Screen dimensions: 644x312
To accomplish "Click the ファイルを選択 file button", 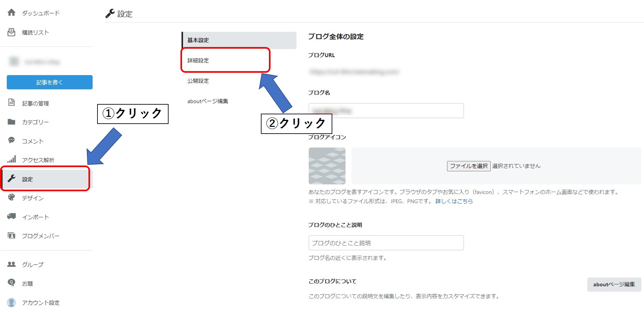I will pyautogui.click(x=468, y=166).
